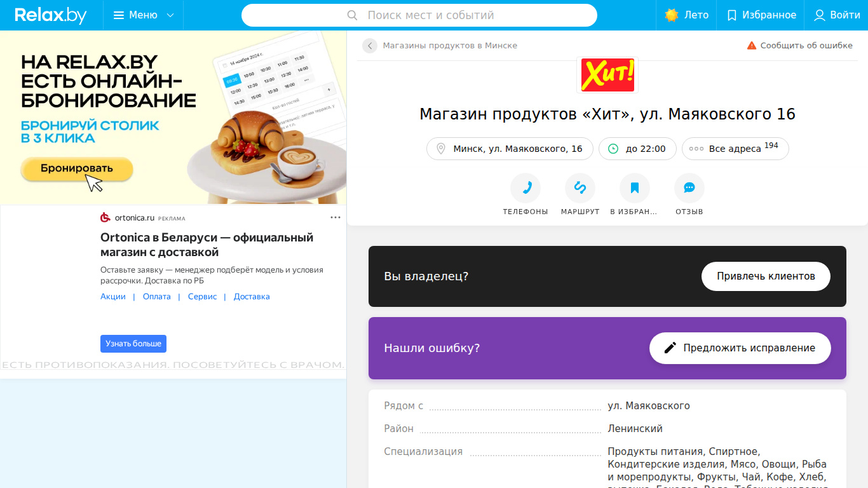
Task: Click the address chip Минск, ул. Маяковского, 16
Action: point(510,149)
